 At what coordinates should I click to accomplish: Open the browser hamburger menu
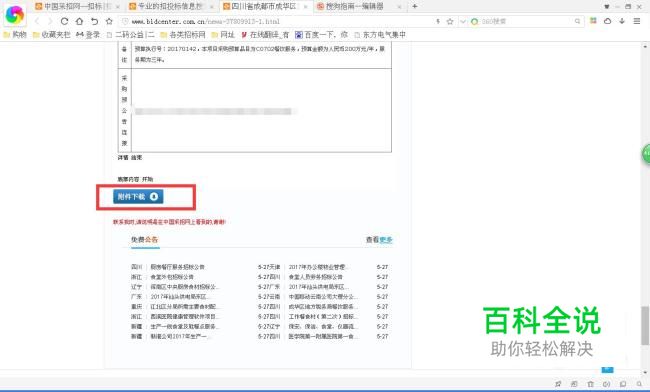click(637, 21)
